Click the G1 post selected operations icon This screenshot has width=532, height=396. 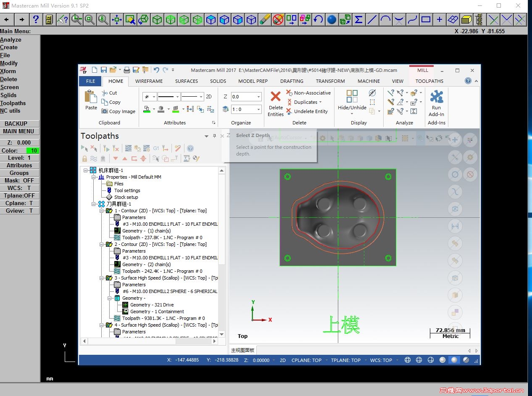point(156,148)
